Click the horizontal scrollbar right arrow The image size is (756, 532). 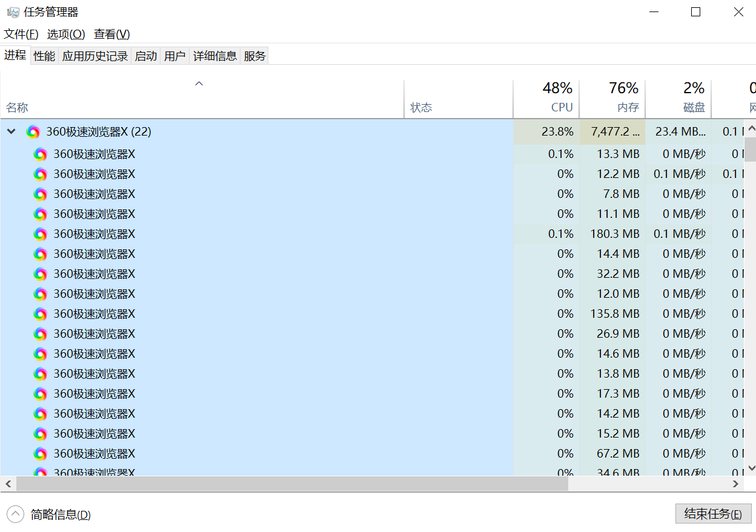[736, 484]
